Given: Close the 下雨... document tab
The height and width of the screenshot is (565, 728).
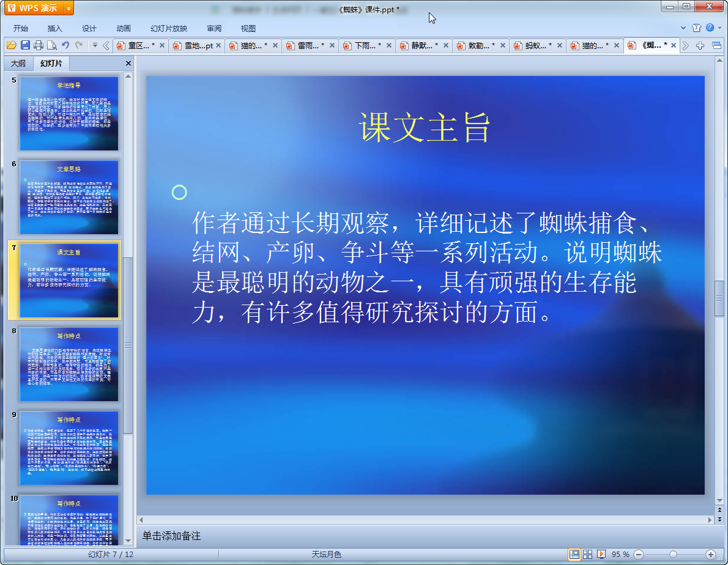Looking at the screenshot, I should (389, 45).
